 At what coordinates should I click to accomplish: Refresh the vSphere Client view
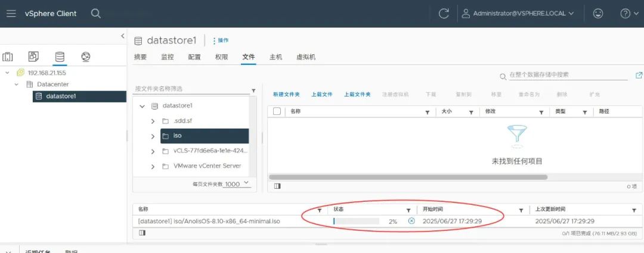point(444,14)
